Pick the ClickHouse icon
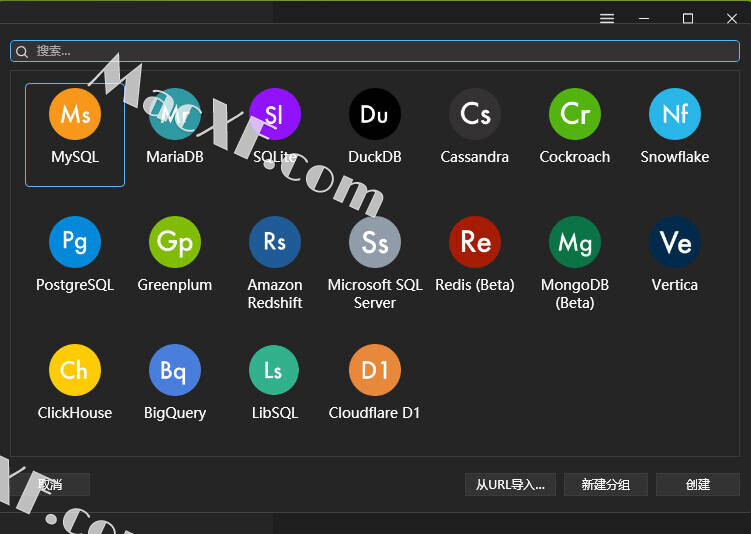Screen dimensions: 751x534 click(75, 370)
